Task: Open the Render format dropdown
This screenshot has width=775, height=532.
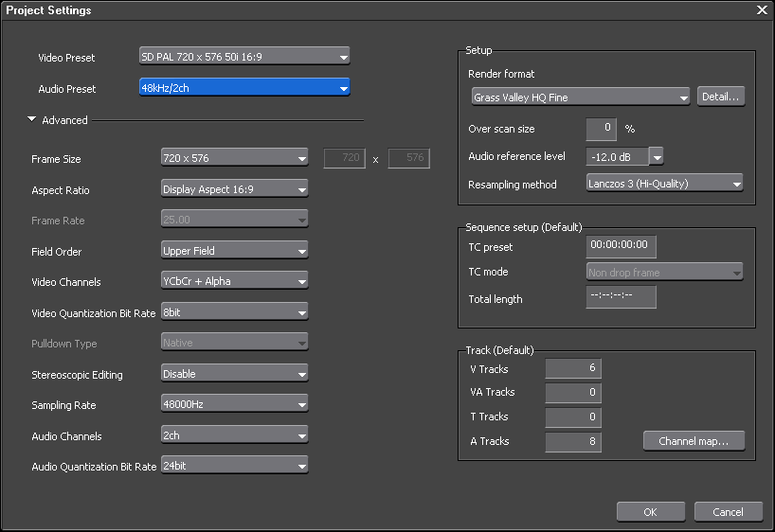Action: pyautogui.click(x=580, y=97)
